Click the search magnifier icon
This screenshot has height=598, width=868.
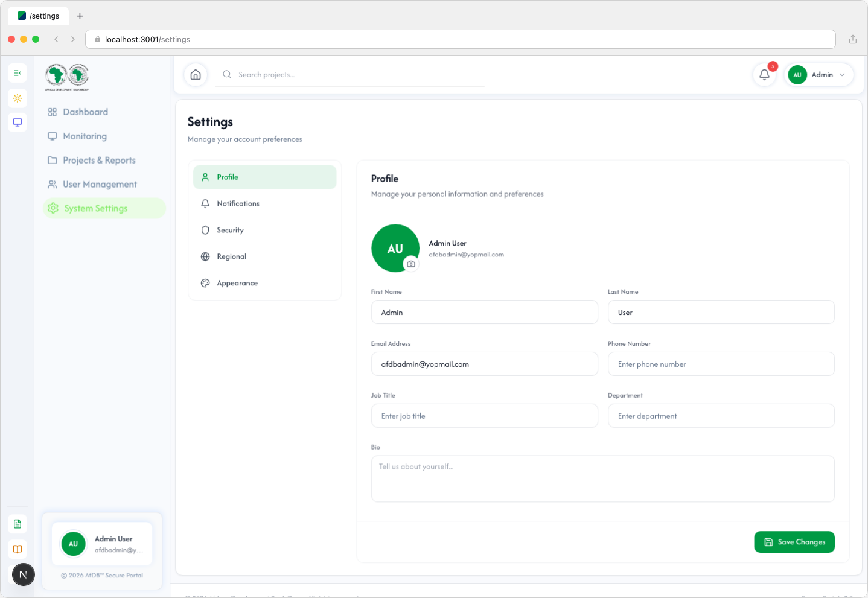pyautogui.click(x=227, y=74)
